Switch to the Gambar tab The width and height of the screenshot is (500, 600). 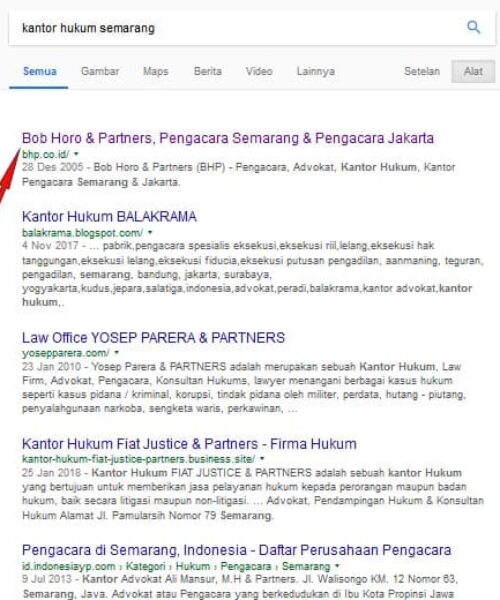[100, 71]
